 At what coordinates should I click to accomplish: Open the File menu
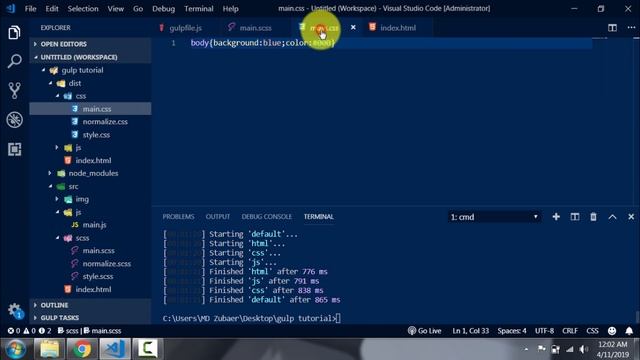pyautogui.click(x=31, y=9)
